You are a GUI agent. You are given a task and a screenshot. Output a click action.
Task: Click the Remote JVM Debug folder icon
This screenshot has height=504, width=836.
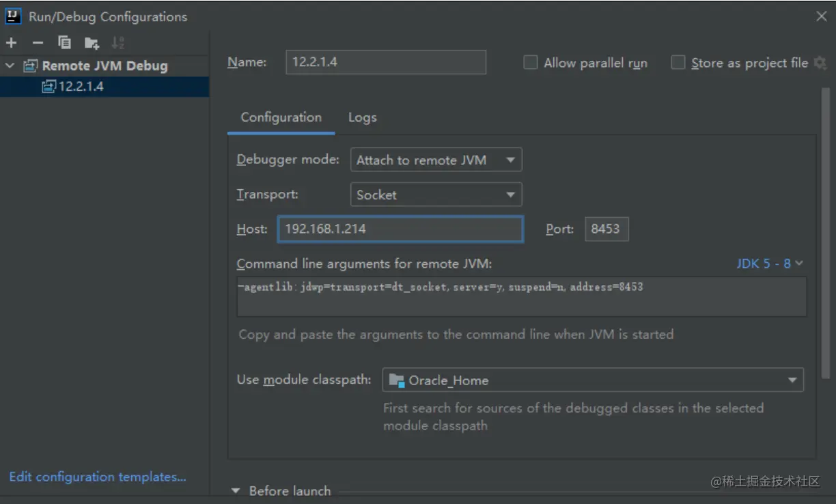pyautogui.click(x=31, y=66)
